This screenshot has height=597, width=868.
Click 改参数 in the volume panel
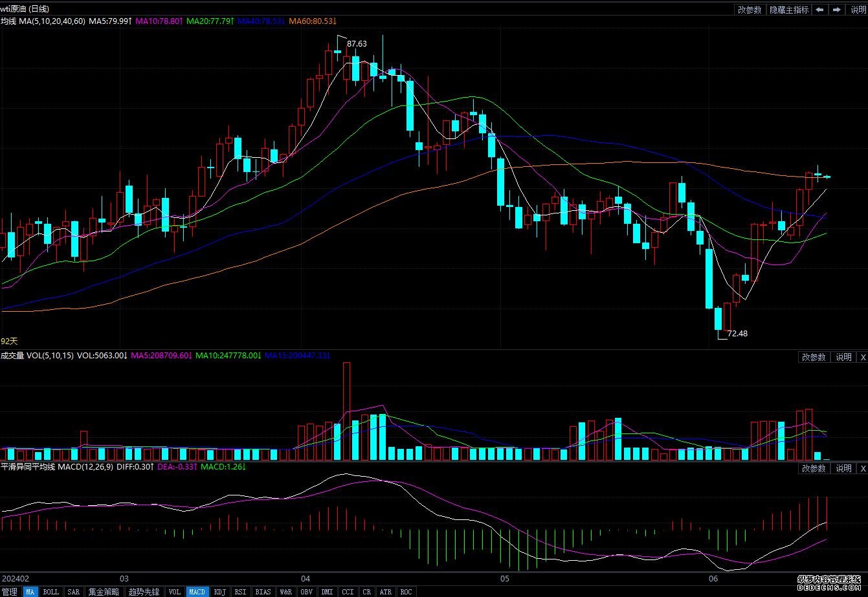[814, 357]
